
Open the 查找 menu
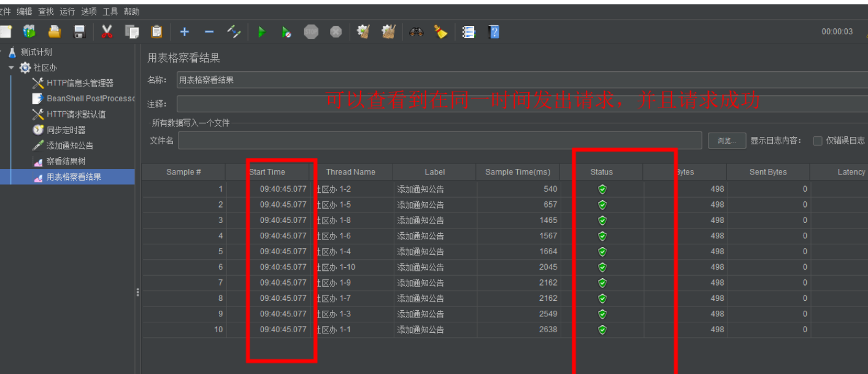(x=46, y=12)
